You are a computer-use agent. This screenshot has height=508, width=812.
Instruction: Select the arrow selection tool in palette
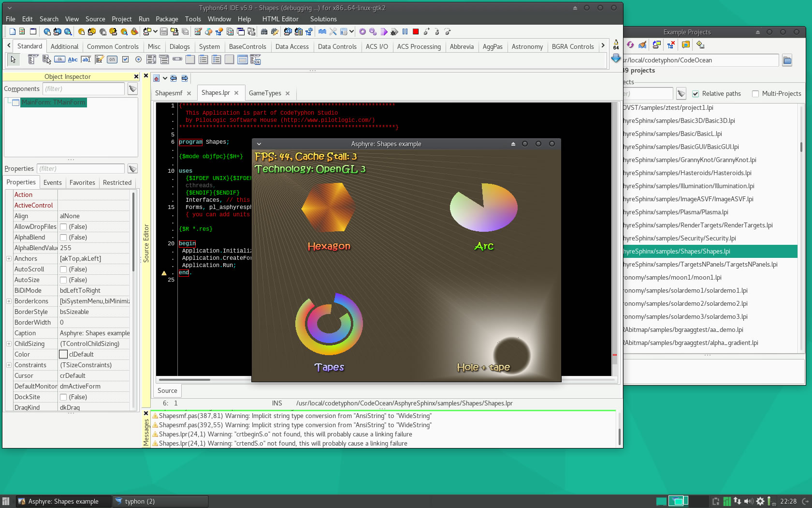pyautogui.click(x=13, y=60)
